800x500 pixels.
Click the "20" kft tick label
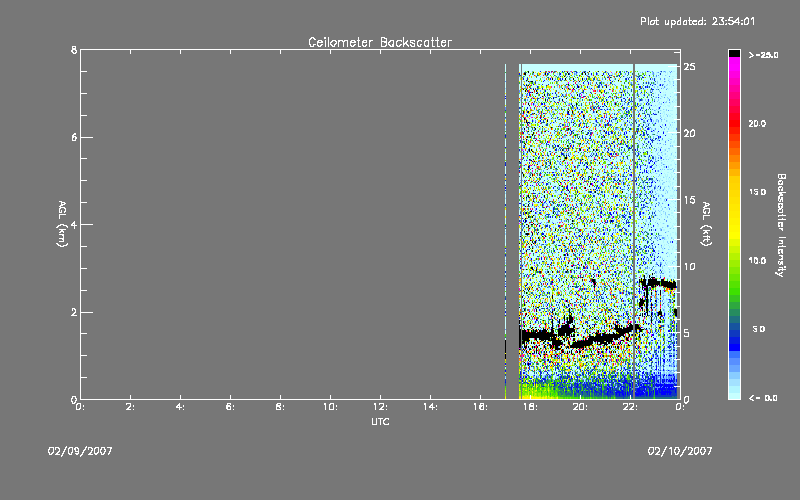click(690, 133)
